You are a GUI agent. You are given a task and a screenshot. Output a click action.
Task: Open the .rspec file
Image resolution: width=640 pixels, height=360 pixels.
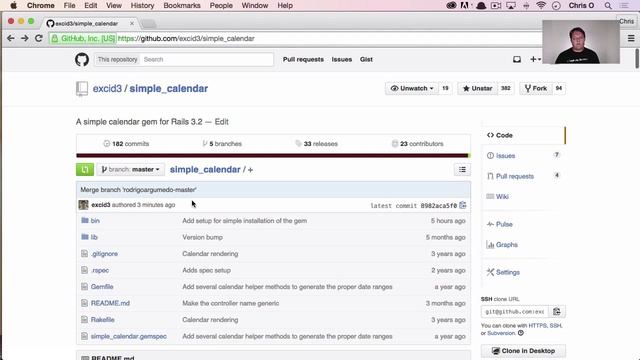coord(100,270)
